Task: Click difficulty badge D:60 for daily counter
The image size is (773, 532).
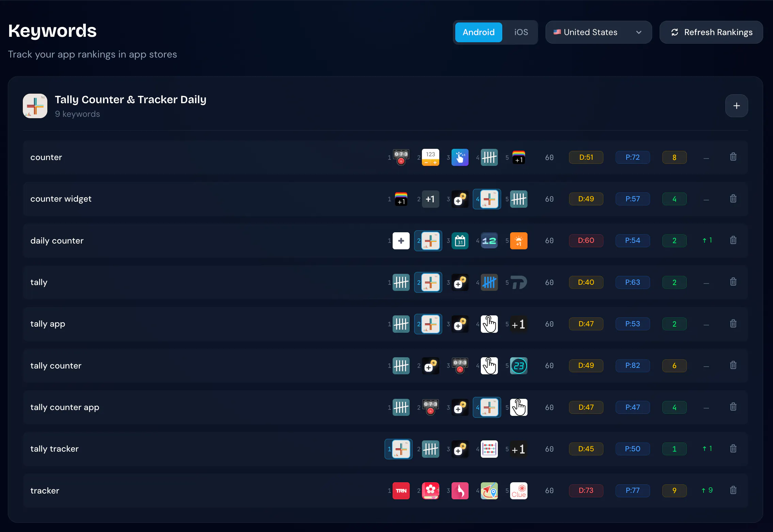Action: pyautogui.click(x=586, y=240)
